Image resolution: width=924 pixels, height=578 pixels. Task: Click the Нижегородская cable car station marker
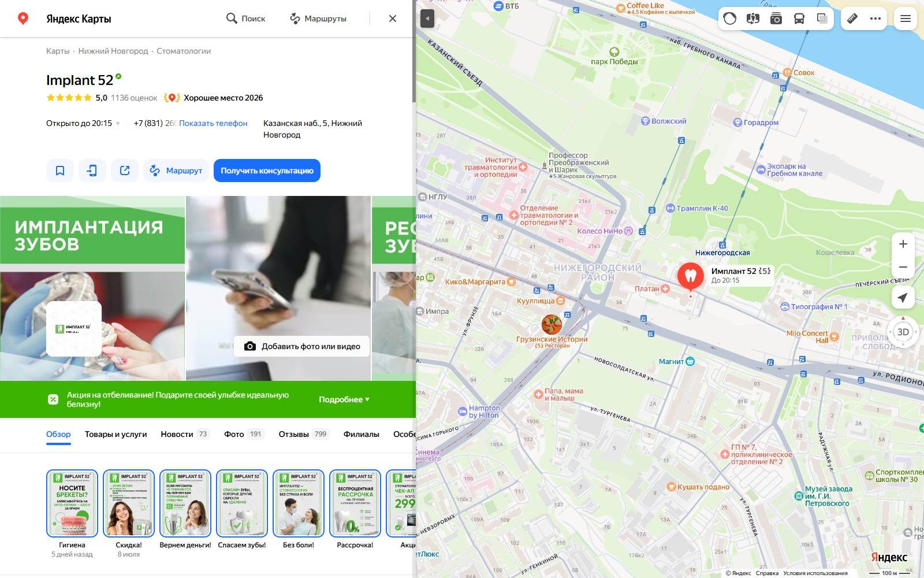point(722,245)
